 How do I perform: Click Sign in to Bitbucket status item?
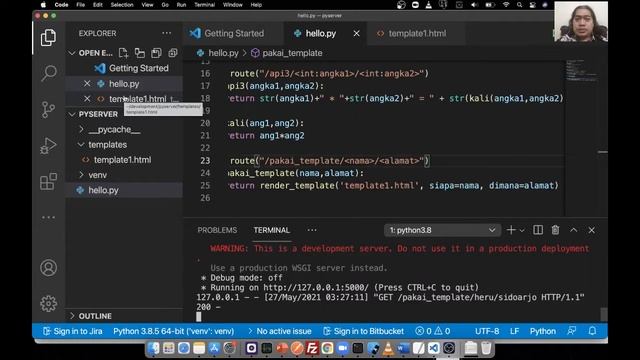363,331
